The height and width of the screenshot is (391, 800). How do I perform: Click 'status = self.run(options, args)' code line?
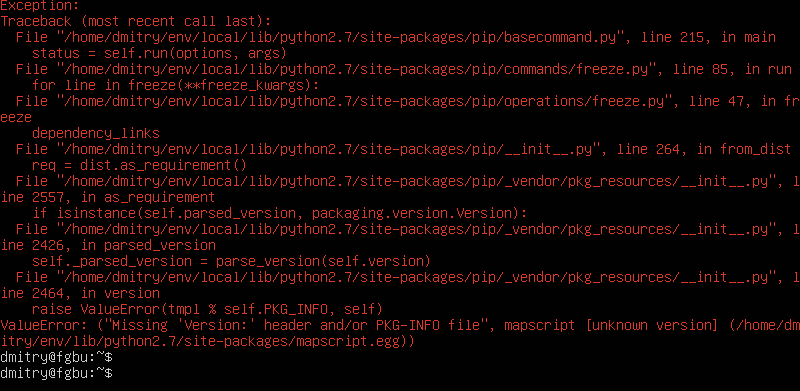click(159, 54)
